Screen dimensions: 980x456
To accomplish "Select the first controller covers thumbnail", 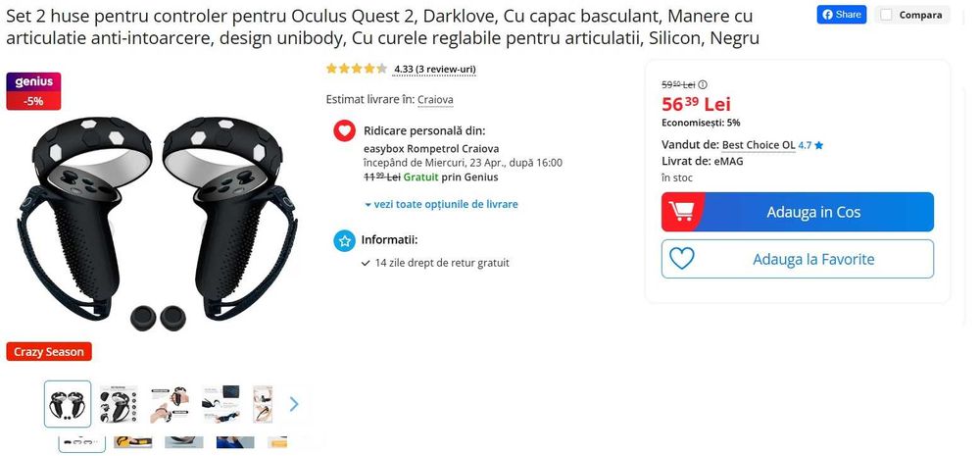I will tap(68, 404).
